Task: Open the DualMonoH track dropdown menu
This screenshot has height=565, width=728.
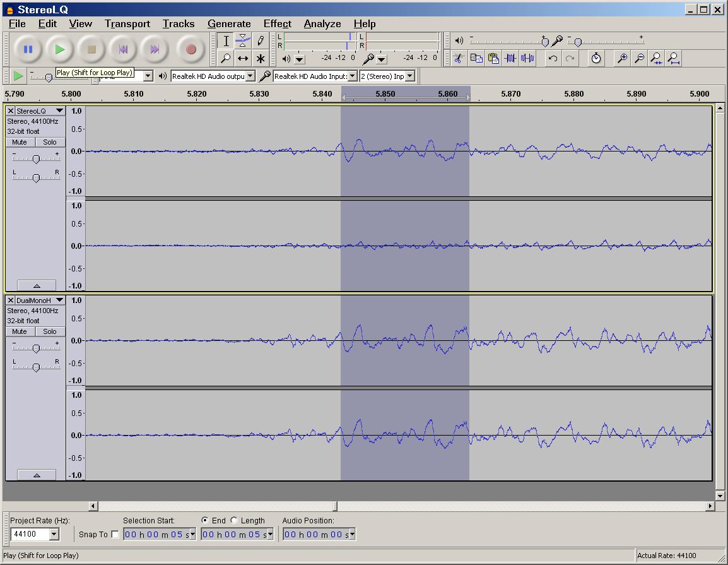Action: pyautogui.click(x=59, y=300)
